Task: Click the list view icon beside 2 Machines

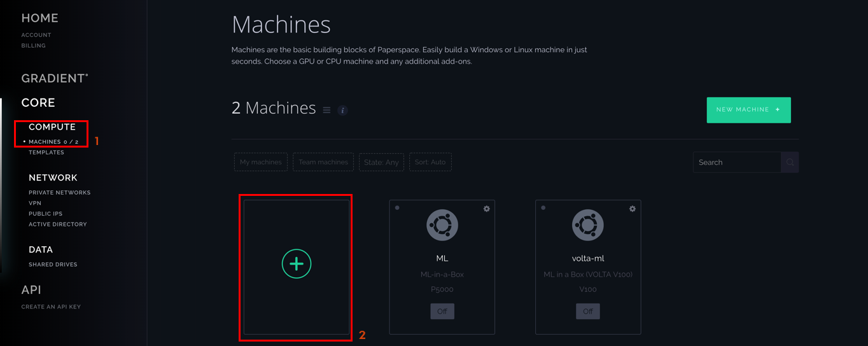Action: click(326, 110)
